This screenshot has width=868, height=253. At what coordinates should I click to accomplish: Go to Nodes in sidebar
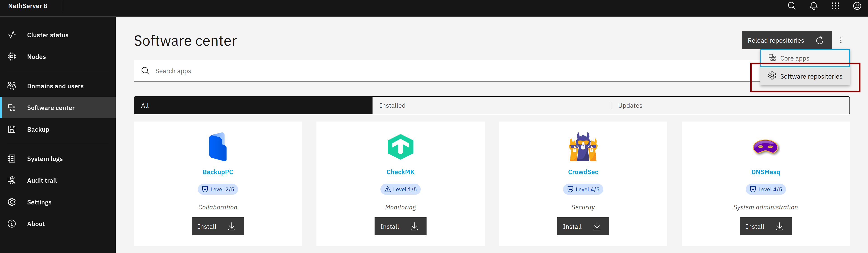pos(36,57)
